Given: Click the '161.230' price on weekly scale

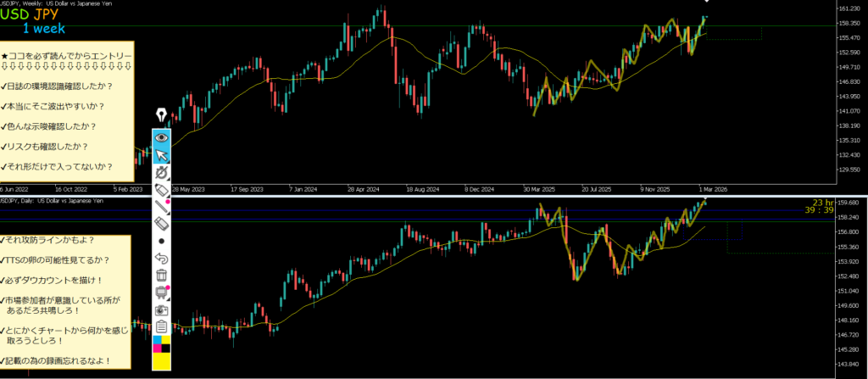Looking at the screenshot, I should coord(849,8).
